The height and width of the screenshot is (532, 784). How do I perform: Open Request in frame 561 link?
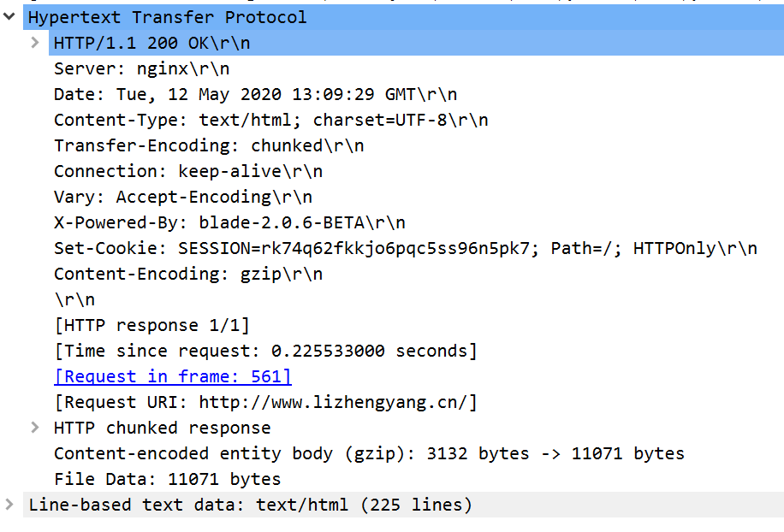click(172, 376)
